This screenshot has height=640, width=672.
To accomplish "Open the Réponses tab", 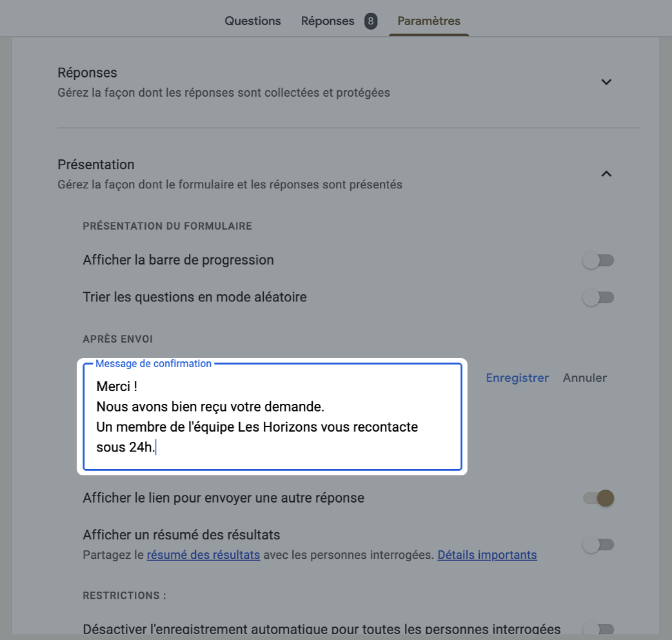I will 328,21.
